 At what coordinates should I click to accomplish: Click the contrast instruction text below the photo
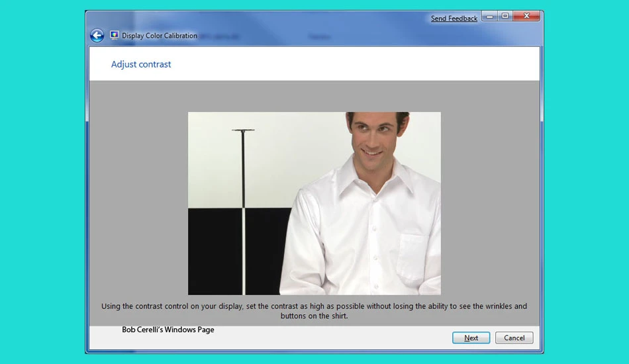tap(314, 310)
